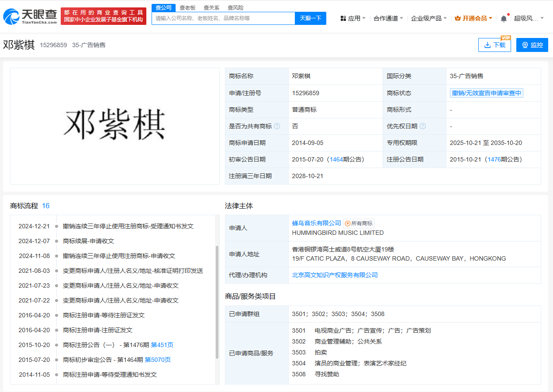Click the crown icon next to 开通会员
Screen dimensions: 553x392
point(458,18)
